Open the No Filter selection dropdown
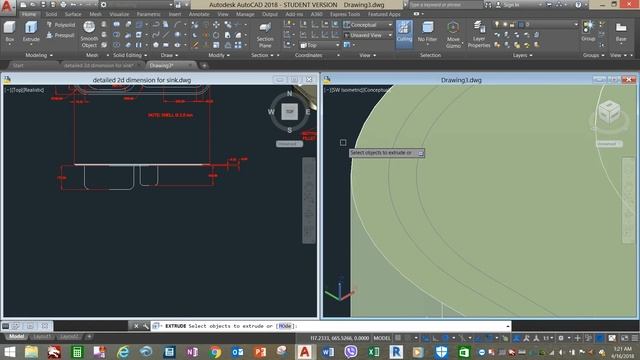This screenshot has height=360, width=640. click(427, 32)
